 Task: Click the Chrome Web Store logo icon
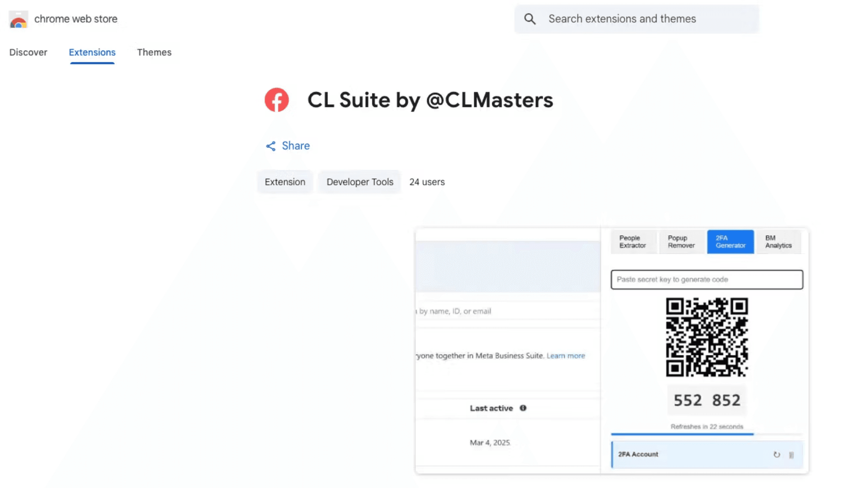18,19
